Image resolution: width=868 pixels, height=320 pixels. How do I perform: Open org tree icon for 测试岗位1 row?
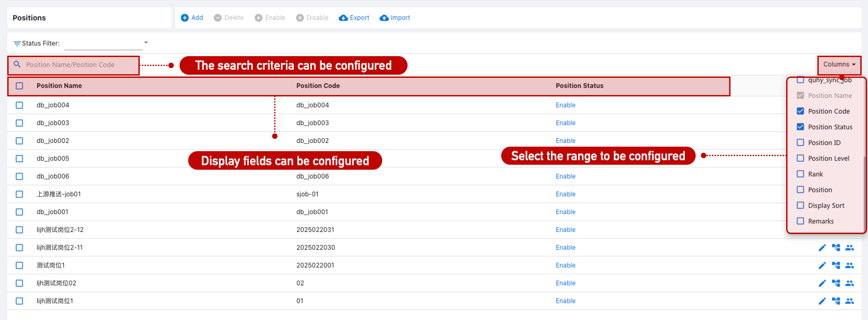pos(836,265)
